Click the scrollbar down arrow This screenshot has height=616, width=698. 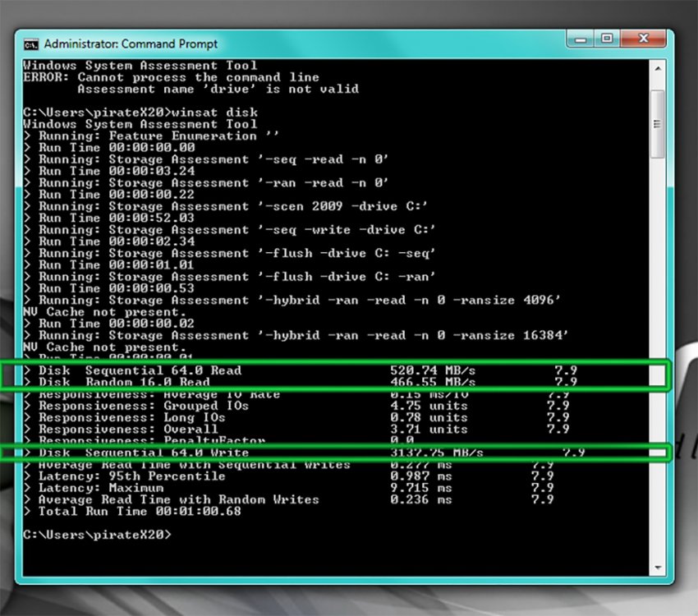click(658, 568)
